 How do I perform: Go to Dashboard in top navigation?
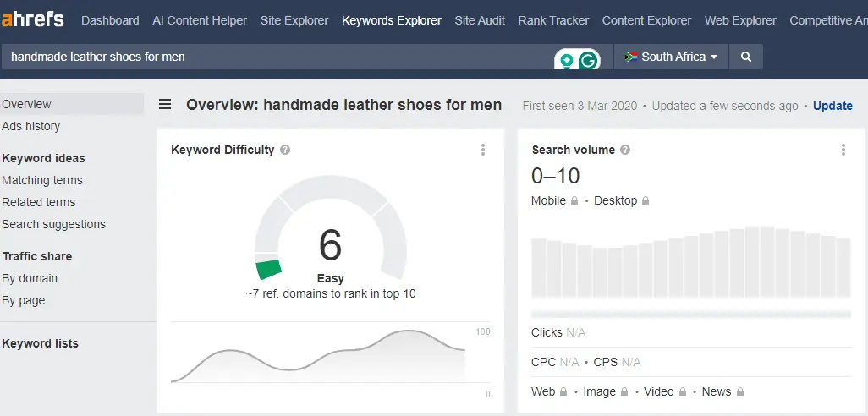tap(110, 20)
